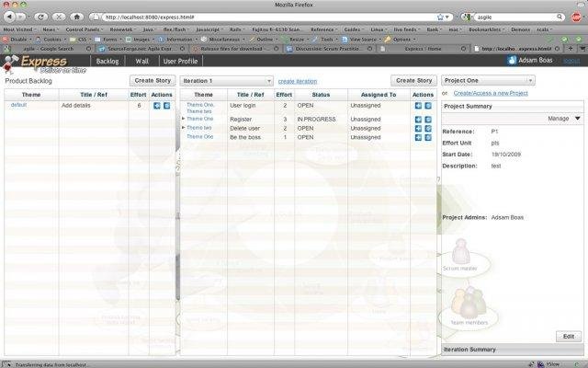Screen dimensions: 588x368
Task: Open the Javascript bookmarks folder
Action: click(209, 29)
